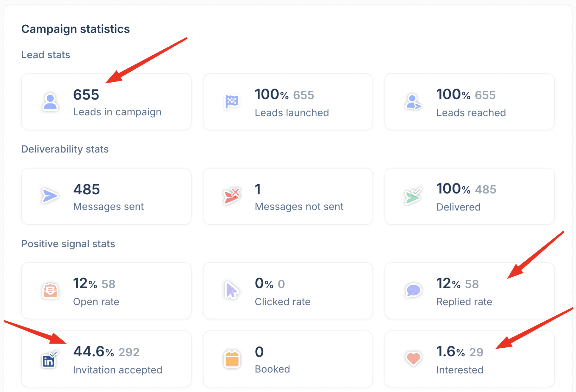
Task: Click the heart Interested icon
Action: [x=413, y=358]
